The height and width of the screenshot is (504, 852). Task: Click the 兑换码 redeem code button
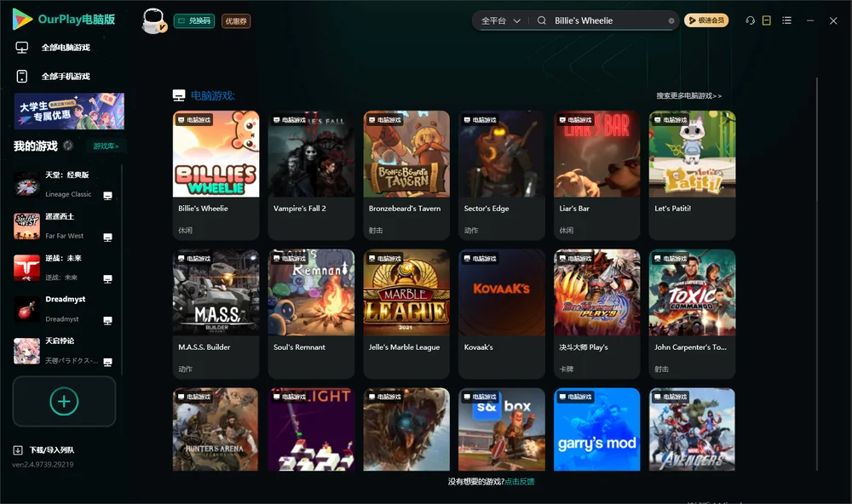coord(194,21)
